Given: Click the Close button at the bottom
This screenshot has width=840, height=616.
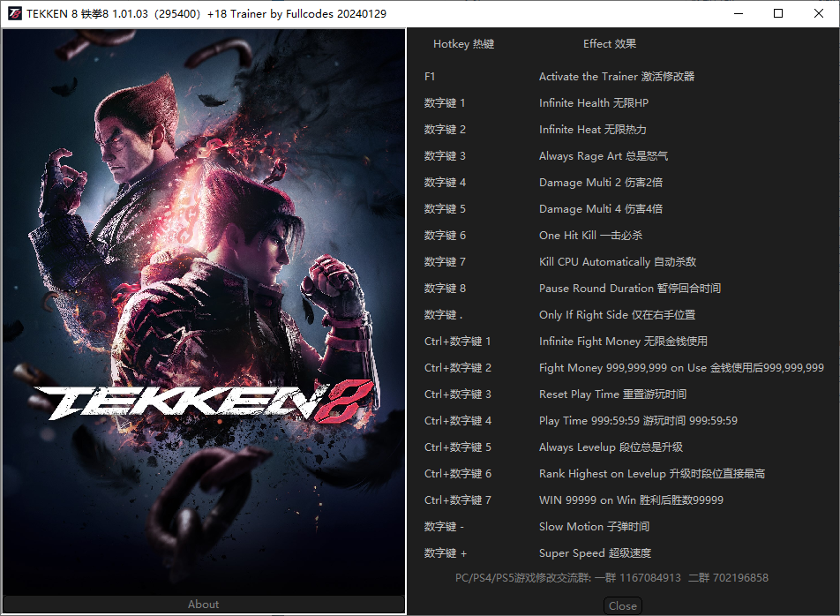Looking at the screenshot, I should pos(623,605).
